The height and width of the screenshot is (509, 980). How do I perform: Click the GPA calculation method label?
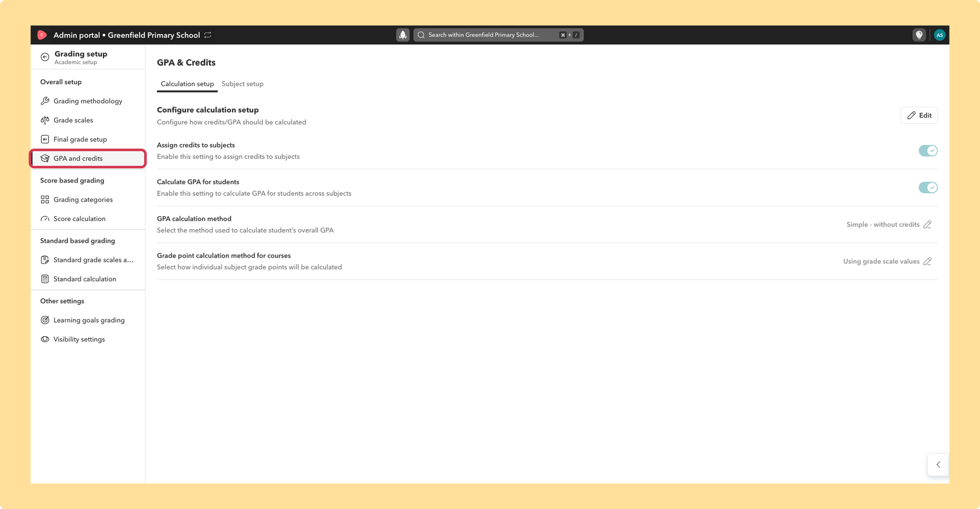coord(194,219)
